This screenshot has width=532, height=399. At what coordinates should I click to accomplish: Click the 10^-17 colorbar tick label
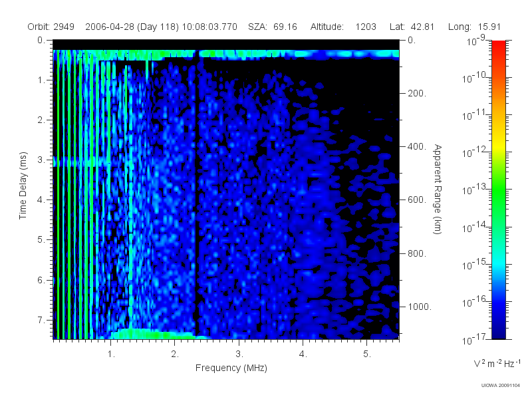475,339
